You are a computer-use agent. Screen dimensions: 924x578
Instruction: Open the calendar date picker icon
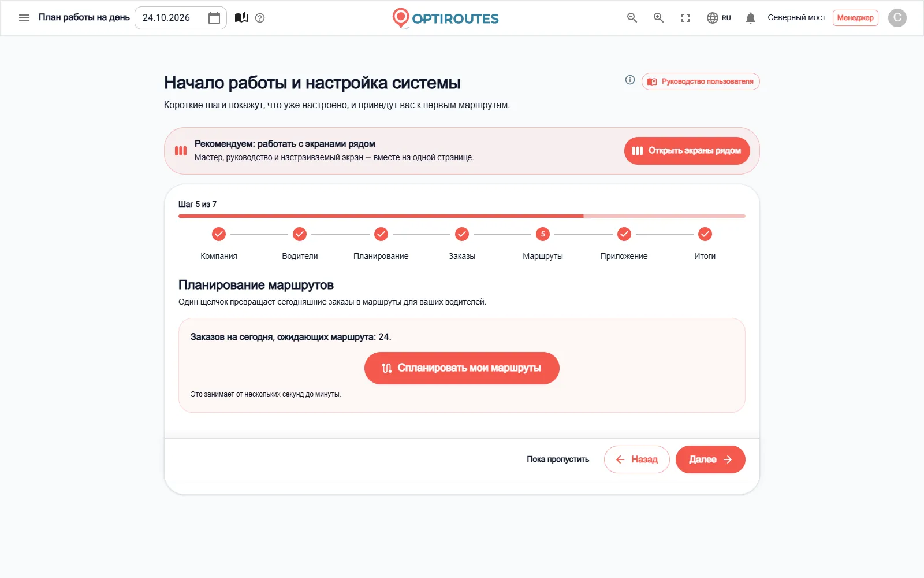[214, 18]
